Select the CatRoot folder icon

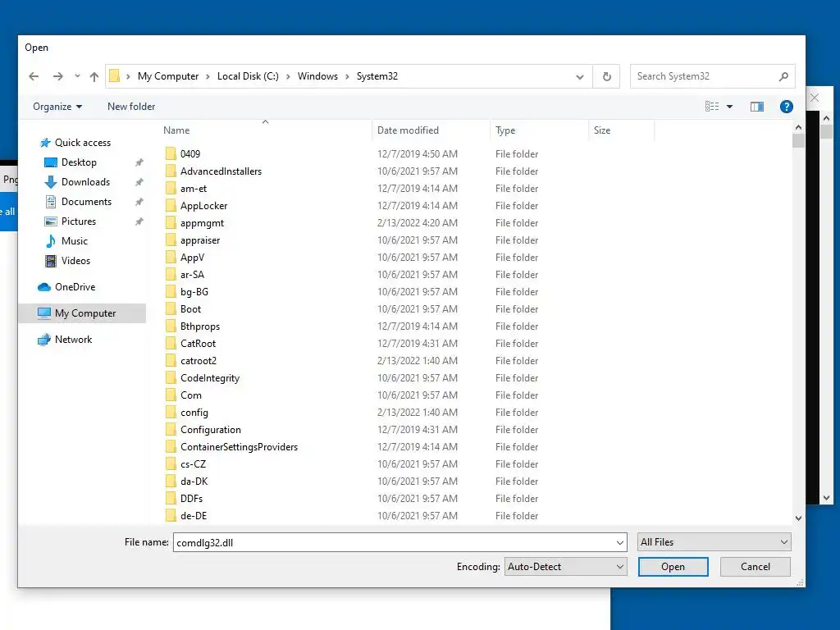click(x=171, y=344)
